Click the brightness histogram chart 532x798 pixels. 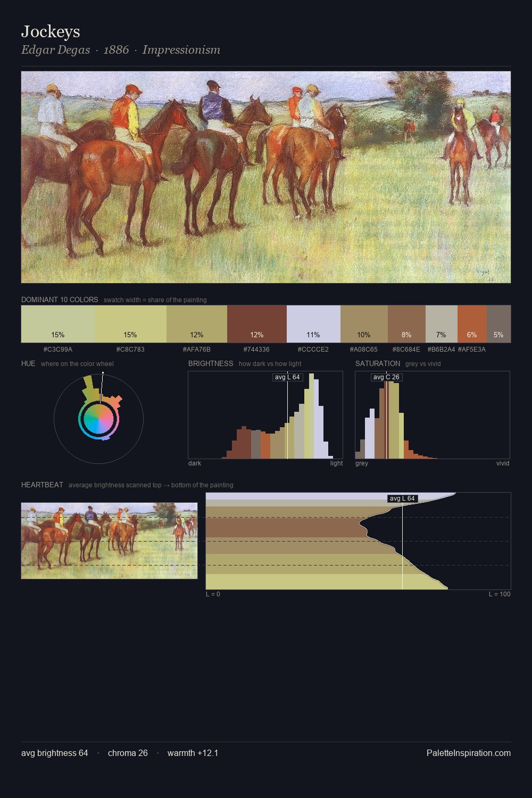pyautogui.click(x=265, y=415)
